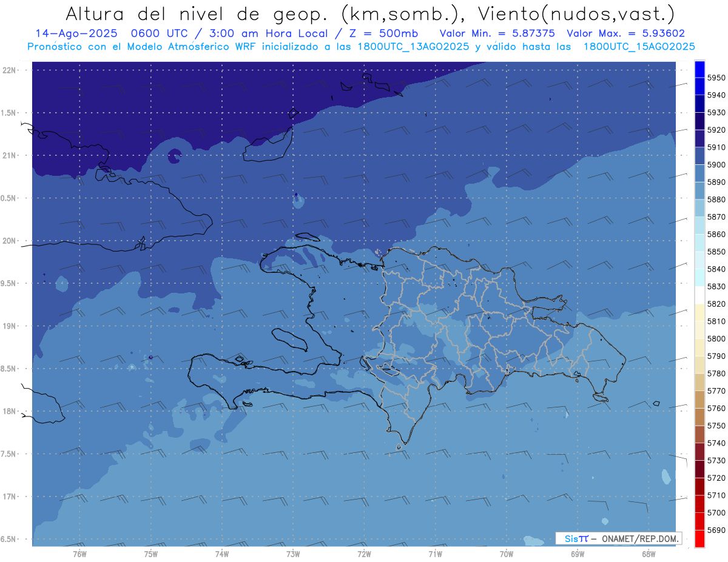Click longitude label 74W
Image resolution: width=728 pixels, height=562 pixels.
point(221,553)
